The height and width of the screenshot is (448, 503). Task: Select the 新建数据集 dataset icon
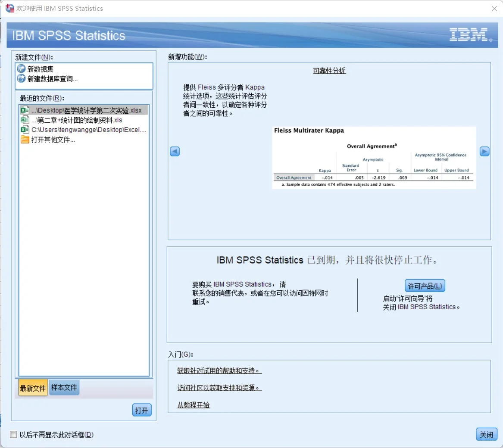point(21,68)
